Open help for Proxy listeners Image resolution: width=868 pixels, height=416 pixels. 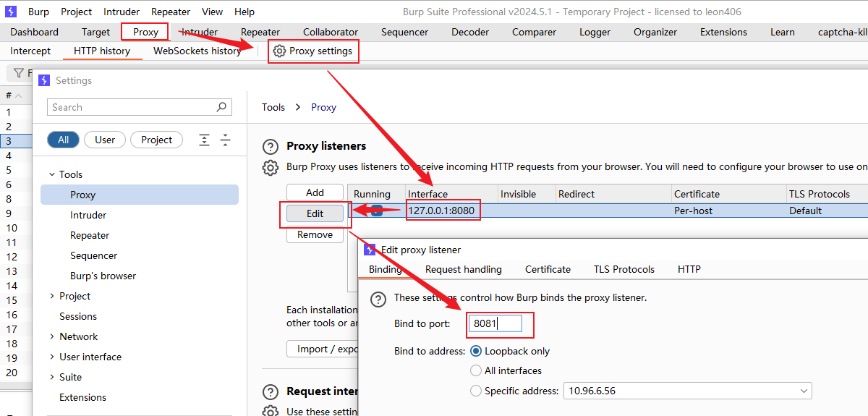tap(271, 147)
